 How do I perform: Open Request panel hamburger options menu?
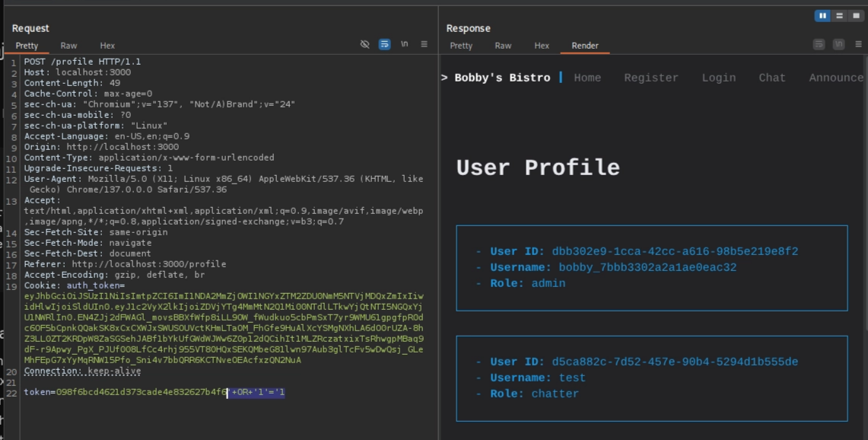click(x=424, y=44)
